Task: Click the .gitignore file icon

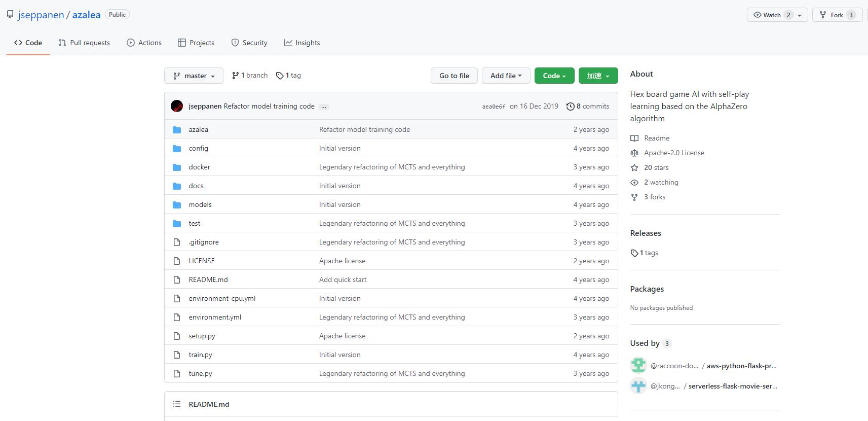Action: [177, 242]
